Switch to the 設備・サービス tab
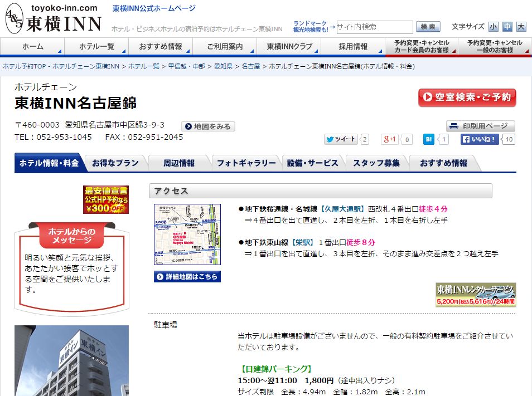532x396 pixels. coord(312,163)
